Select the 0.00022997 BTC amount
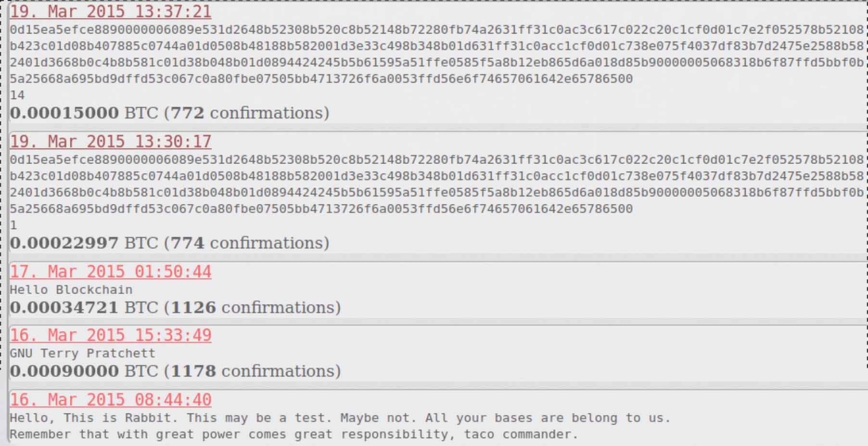Image resolution: width=868 pixels, height=446 pixels. pyautogui.click(x=84, y=243)
